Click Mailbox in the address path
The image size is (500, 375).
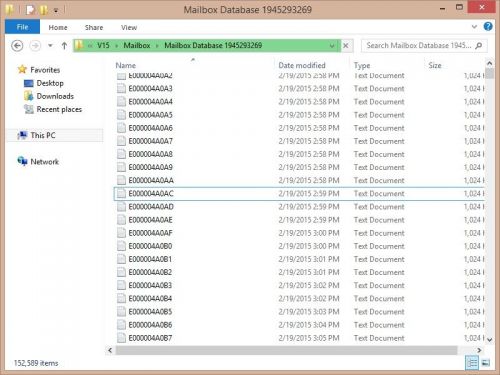[137, 45]
